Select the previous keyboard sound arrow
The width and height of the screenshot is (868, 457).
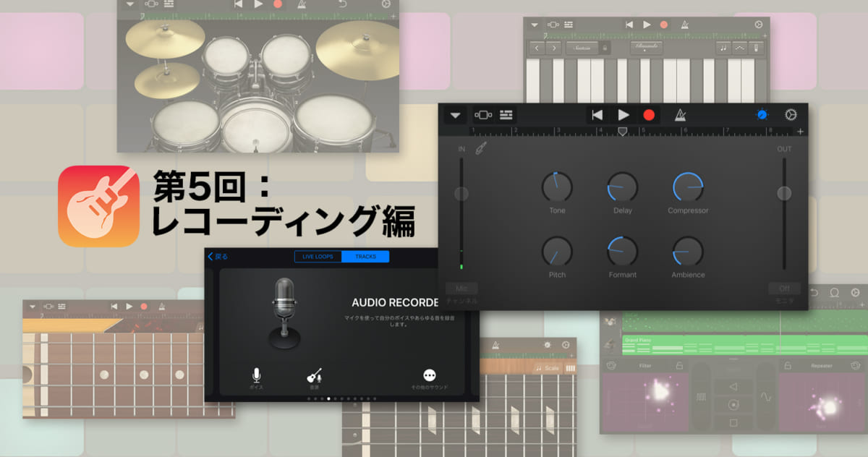pos(537,48)
